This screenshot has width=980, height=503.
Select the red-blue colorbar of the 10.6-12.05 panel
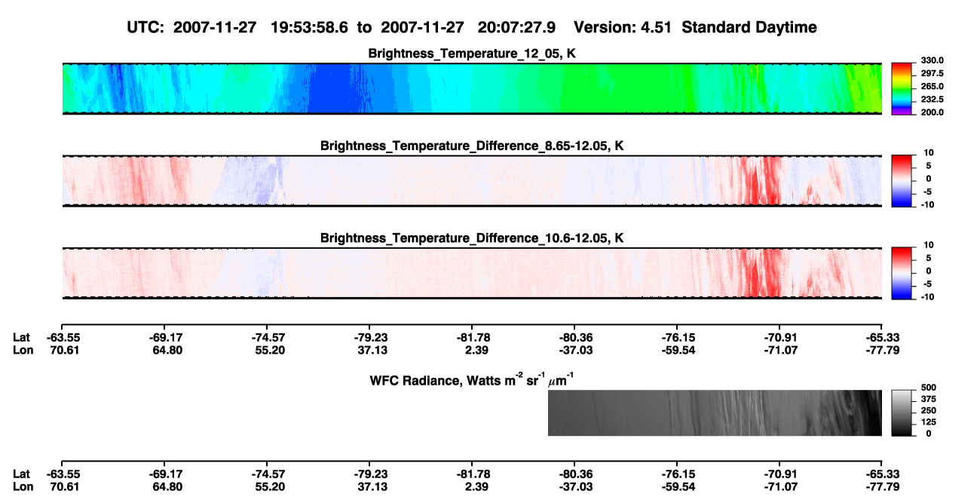902,273
